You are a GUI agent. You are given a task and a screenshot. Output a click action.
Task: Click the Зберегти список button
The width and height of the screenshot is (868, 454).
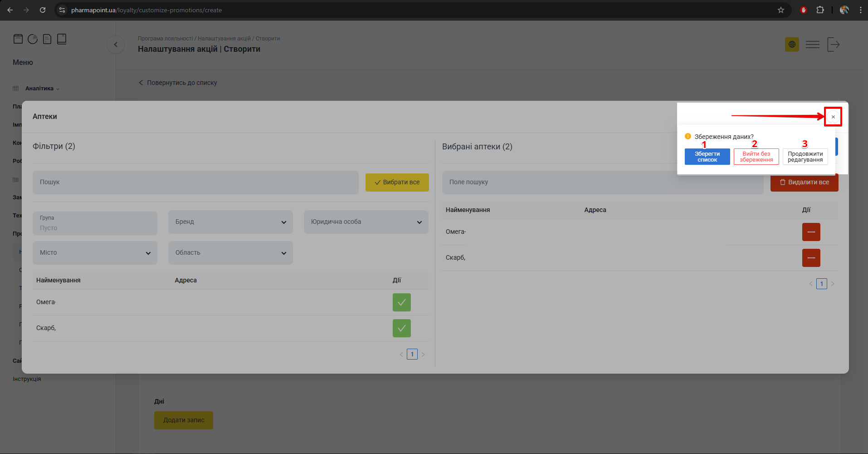point(707,157)
